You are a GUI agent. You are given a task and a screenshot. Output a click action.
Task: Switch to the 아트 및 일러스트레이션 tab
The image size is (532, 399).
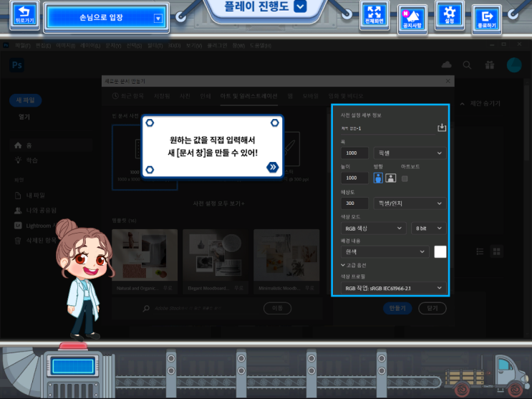click(x=248, y=96)
